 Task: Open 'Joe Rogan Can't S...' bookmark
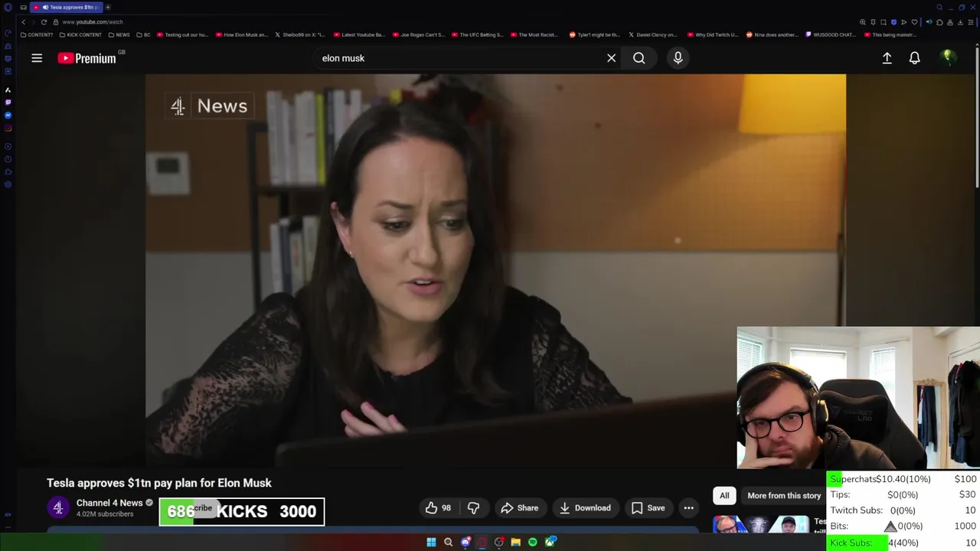419,34
